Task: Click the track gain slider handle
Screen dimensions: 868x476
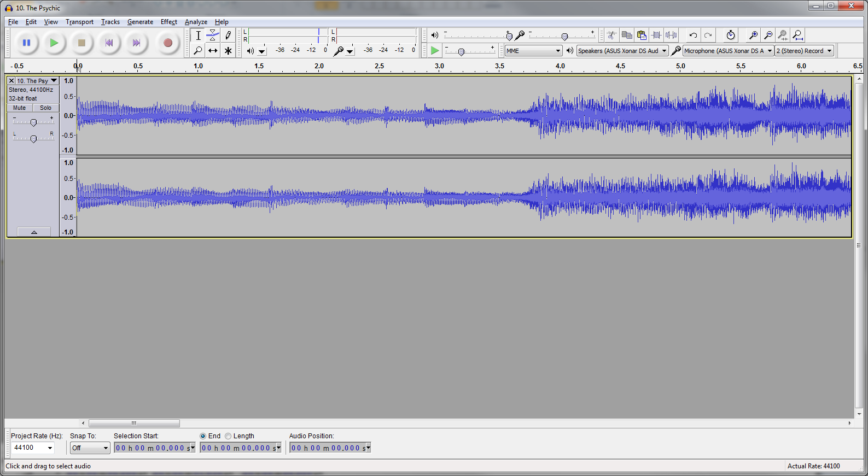Action: (33, 122)
